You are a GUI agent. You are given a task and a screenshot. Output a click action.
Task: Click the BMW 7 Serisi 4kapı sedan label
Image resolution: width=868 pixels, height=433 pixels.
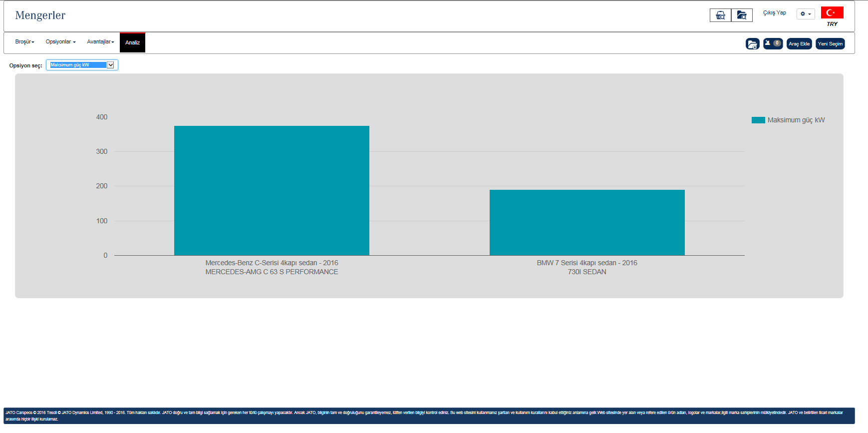(587, 263)
